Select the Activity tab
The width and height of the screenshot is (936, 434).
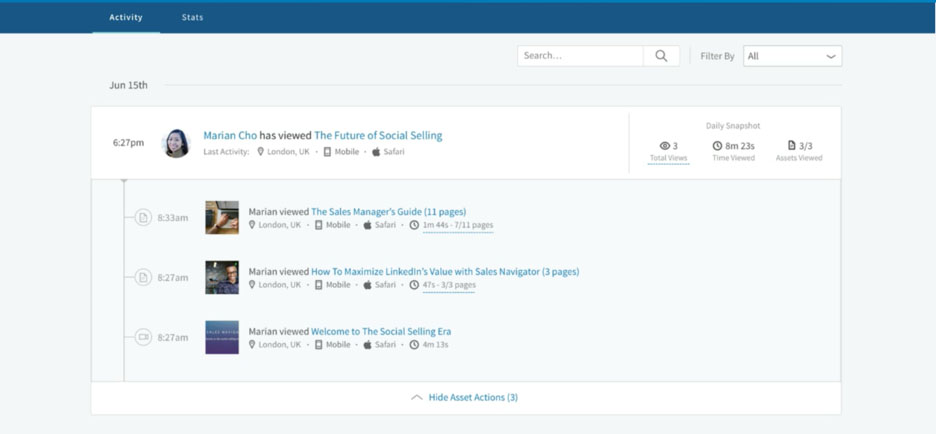tap(126, 17)
